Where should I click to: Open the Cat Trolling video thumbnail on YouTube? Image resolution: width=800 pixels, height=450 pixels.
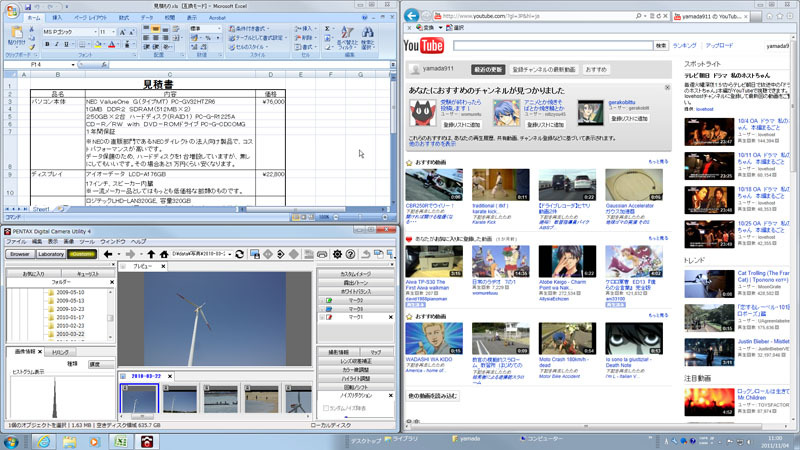pyautogui.click(x=709, y=284)
